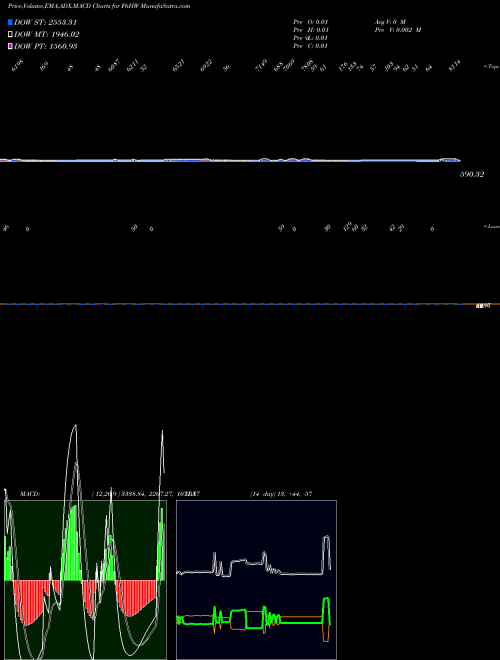Viewport: 500px width, 660px height.
Task: Click the 'DOW PT: 1560.93' legend text
Action: 45,46
